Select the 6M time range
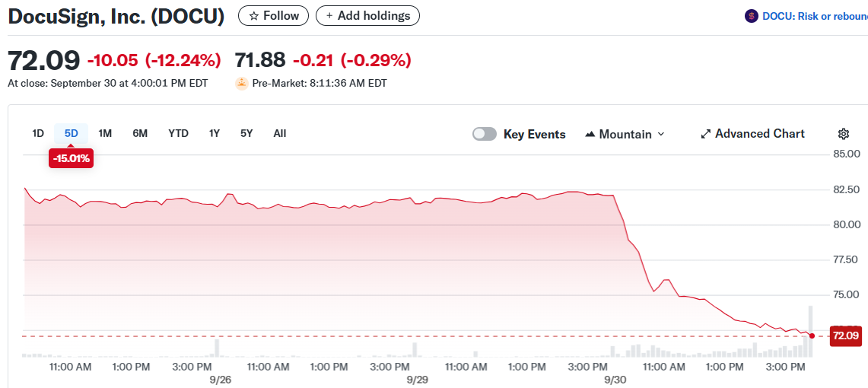Viewport: 868px width, 388px height. pyautogui.click(x=140, y=133)
